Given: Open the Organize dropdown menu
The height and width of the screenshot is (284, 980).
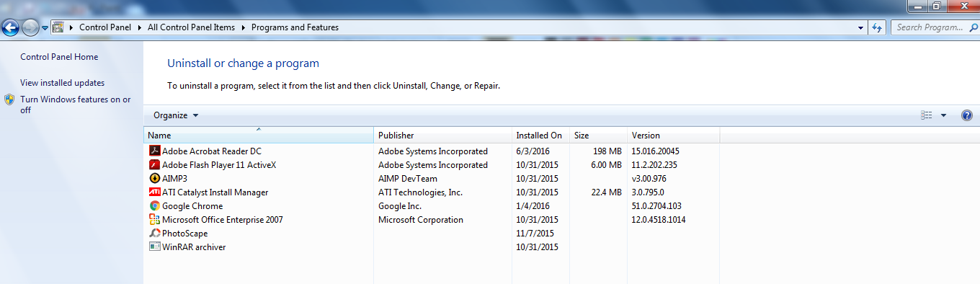Looking at the screenshot, I should [176, 115].
